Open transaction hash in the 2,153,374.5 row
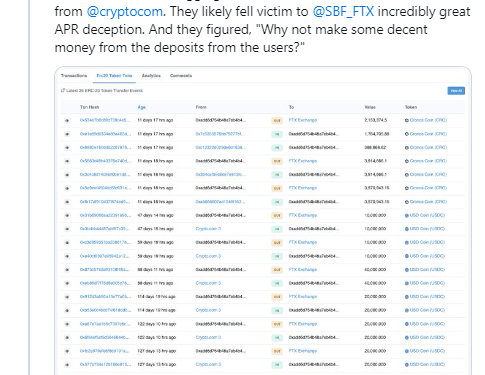 (105, 120)
